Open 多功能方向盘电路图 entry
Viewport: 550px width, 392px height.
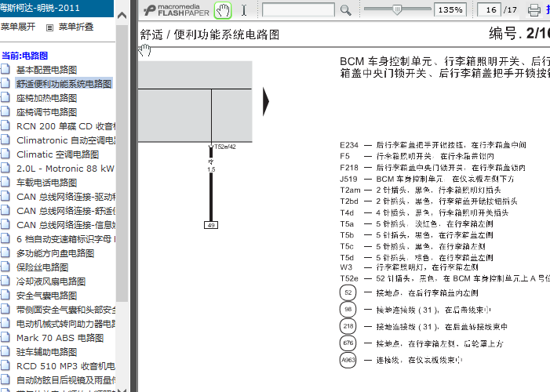pos(55,253)
